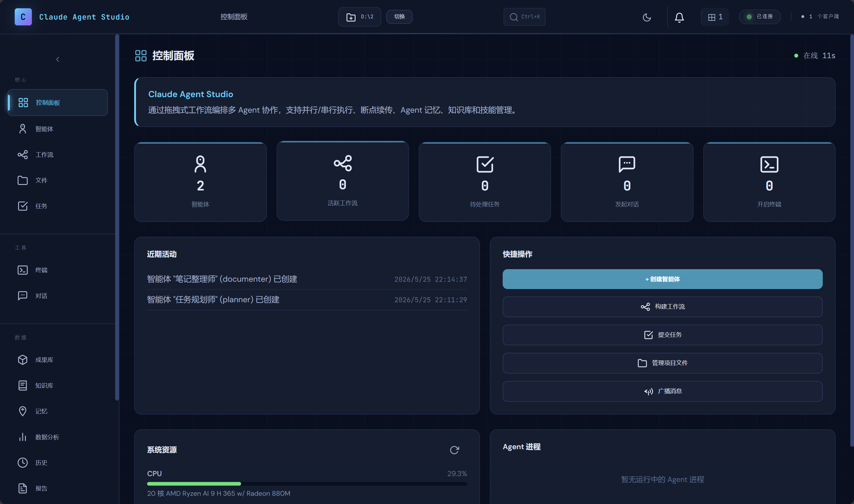This screenshot has height=504, width=854.
Task: Select 控制面板 in the sidebar
Action: 57,103
